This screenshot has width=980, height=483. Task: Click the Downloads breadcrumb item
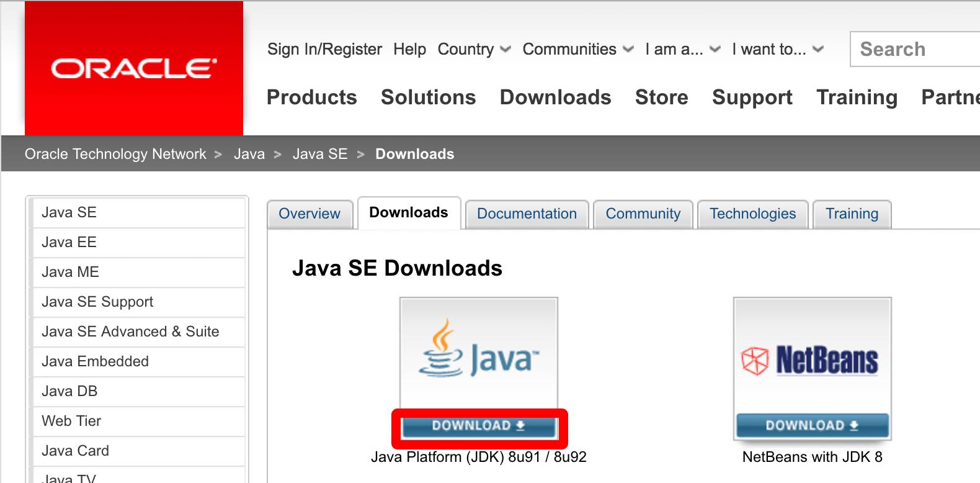click(415, 154)
